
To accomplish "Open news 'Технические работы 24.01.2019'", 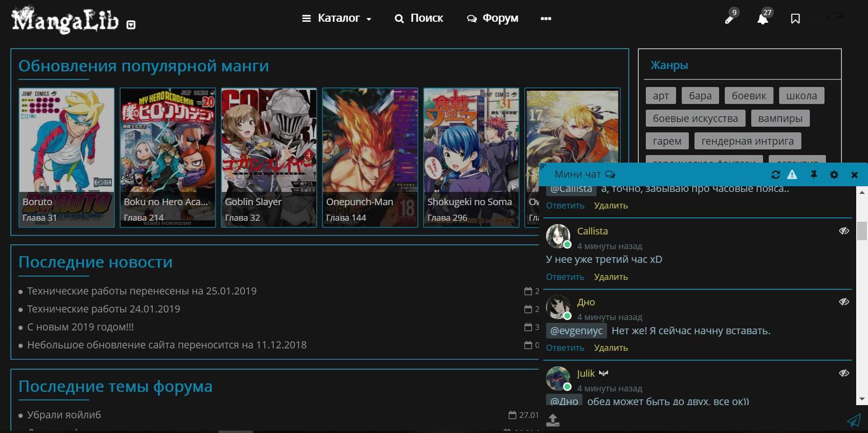I will [x=104, y=309].
